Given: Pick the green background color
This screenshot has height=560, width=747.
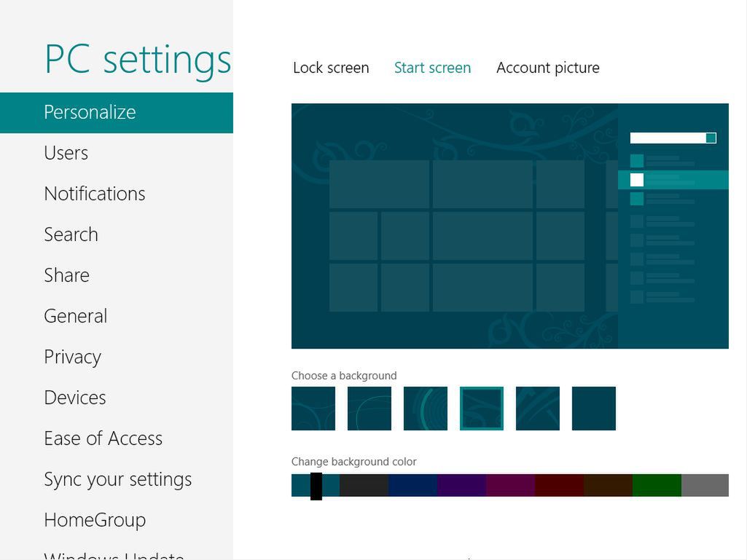Looking at the screenshot, I should tap(657, 485).
